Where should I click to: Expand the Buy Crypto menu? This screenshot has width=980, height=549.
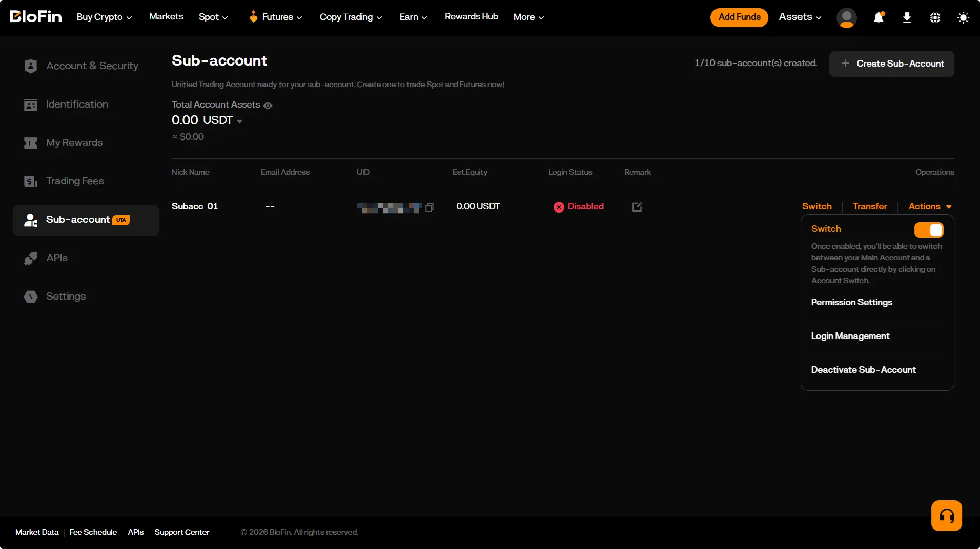pos(104,17)
